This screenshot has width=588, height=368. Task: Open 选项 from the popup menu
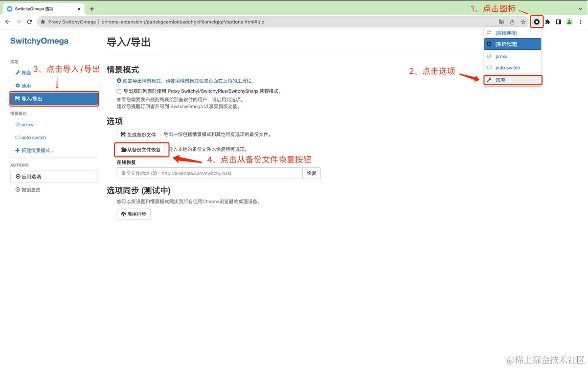(x=513, y=80)
